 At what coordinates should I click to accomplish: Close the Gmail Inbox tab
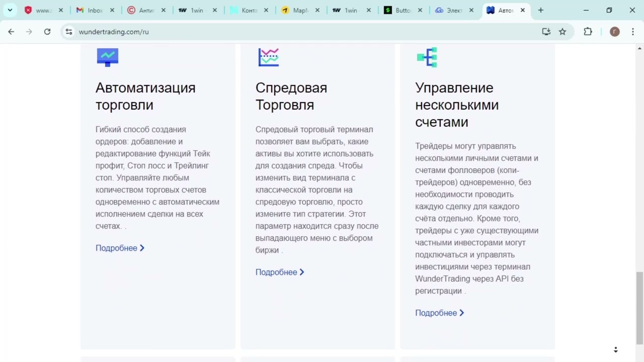(112, 10)
